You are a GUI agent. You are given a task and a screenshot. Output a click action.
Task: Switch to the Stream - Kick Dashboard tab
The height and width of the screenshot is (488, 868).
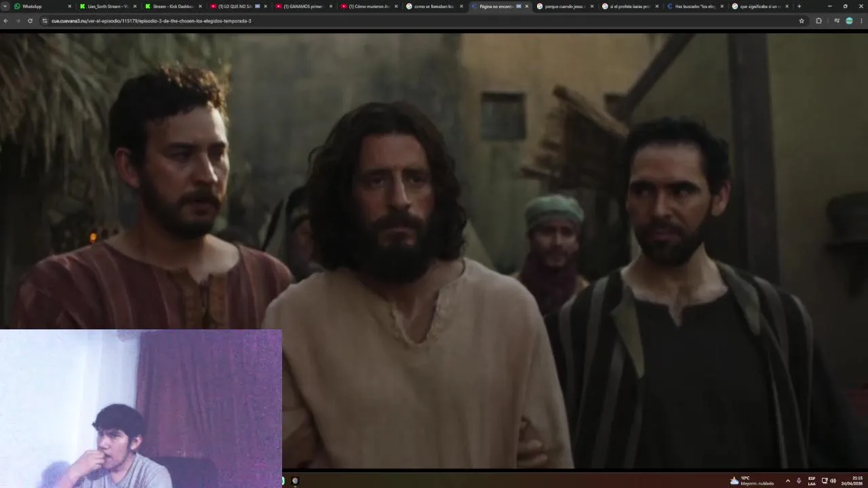pos(172,6)
